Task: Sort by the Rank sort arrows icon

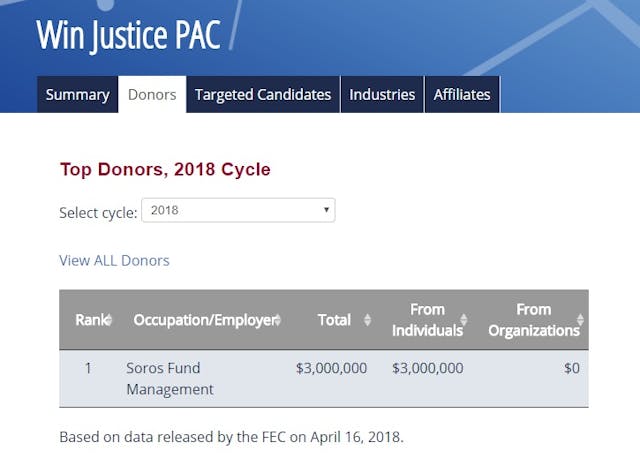Action: click(x=108, y=320)
